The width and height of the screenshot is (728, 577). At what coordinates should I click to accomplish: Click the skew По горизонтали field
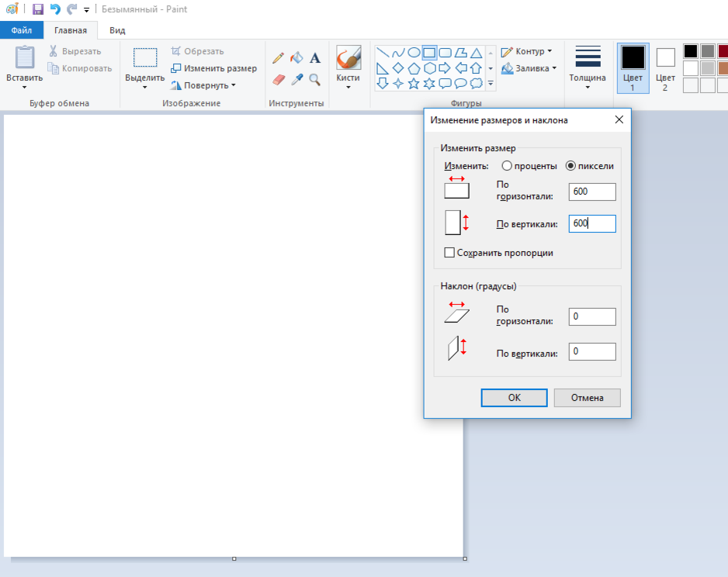click(592, 316)
